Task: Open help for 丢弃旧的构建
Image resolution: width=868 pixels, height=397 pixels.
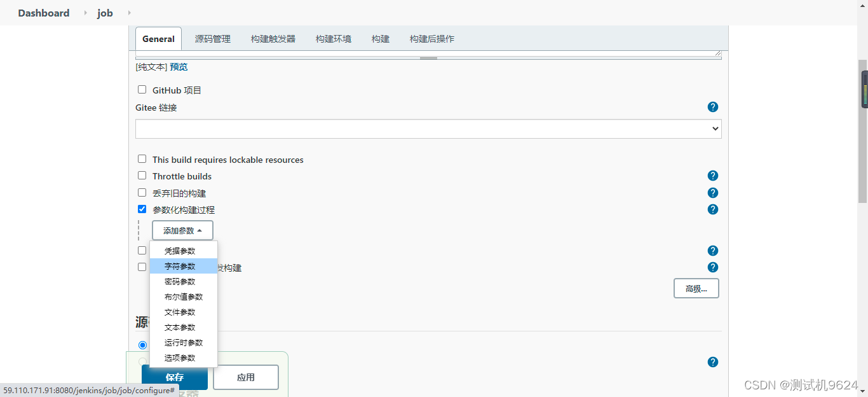Action: click(x=713, y=193)
